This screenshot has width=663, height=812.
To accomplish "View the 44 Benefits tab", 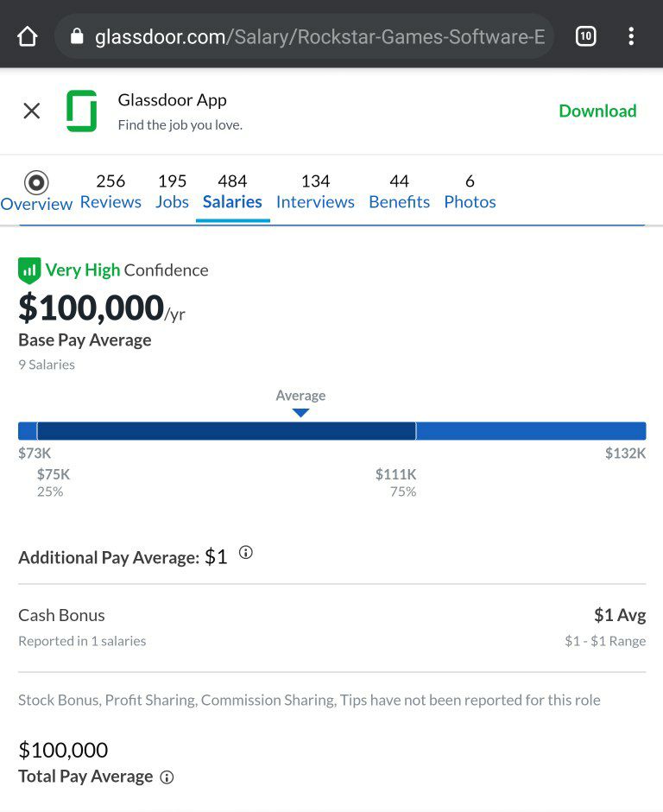I will coord(399,192).
